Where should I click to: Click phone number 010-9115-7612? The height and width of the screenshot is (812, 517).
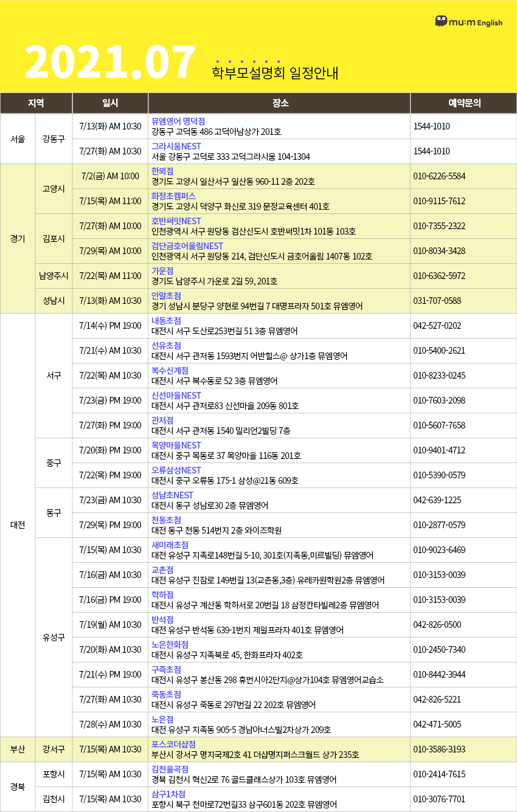click(439, 201)
